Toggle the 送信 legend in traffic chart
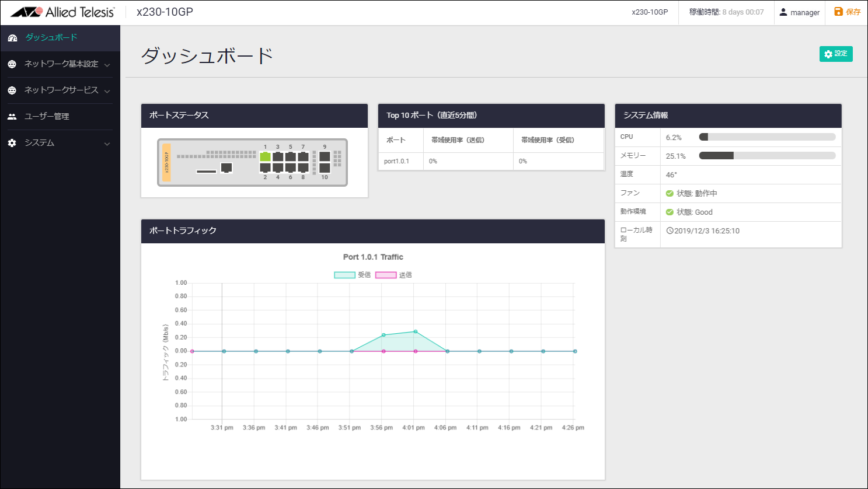 click(386, 275)
